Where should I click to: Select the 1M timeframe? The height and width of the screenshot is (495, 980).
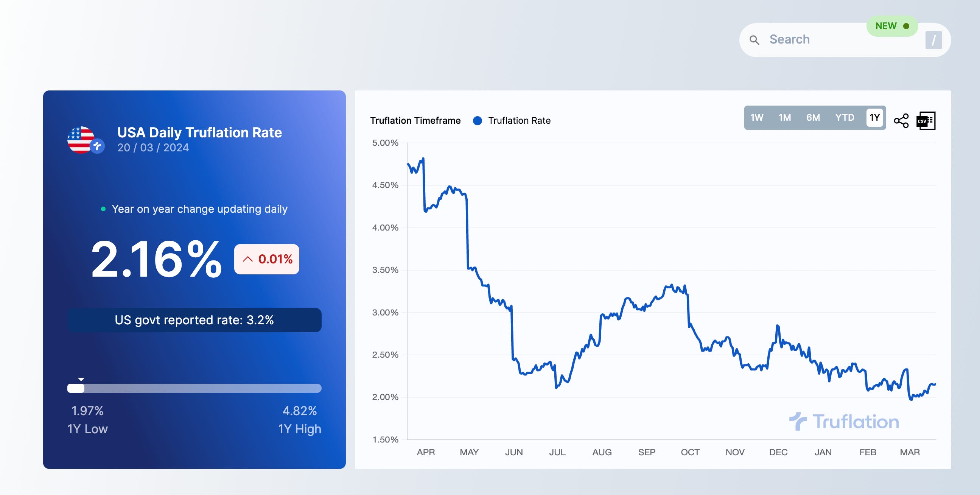click(784, 118)
